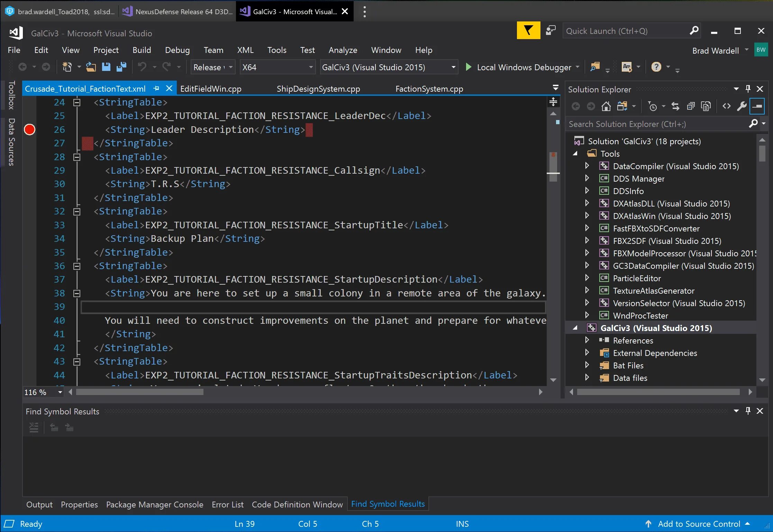
Task: Click the Solution Explorer Home icon
Action: [x=606, y=106]
